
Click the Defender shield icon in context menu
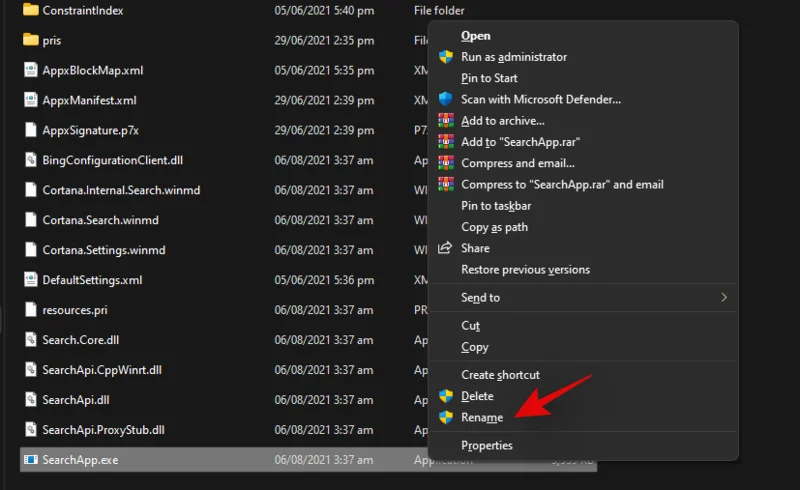tap(445, 99)
